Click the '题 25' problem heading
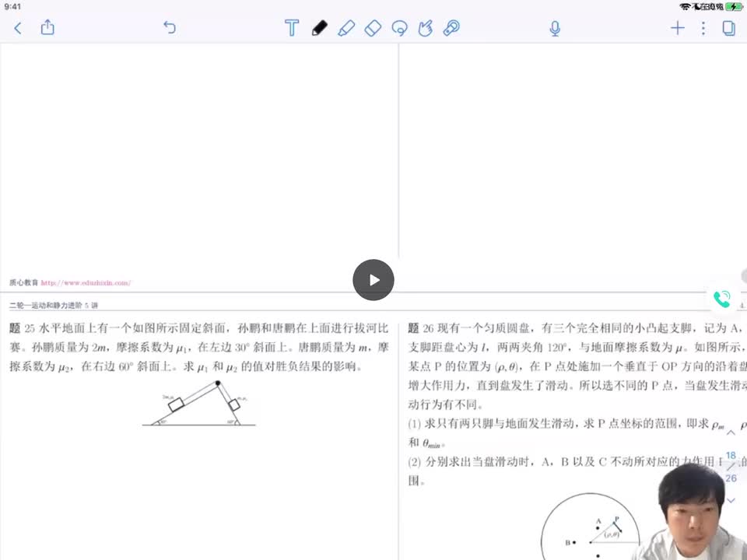The image size is (747, 560). click(x=23, y=328)
